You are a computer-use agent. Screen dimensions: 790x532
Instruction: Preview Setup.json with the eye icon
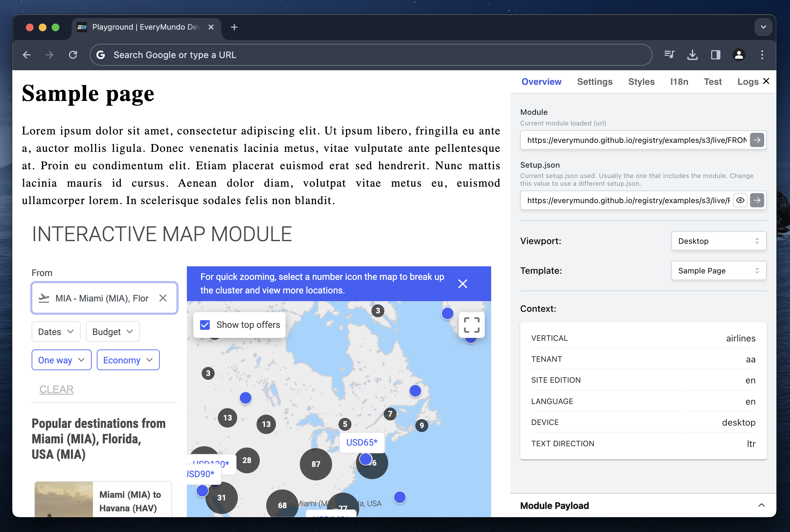tap(740, 200)
